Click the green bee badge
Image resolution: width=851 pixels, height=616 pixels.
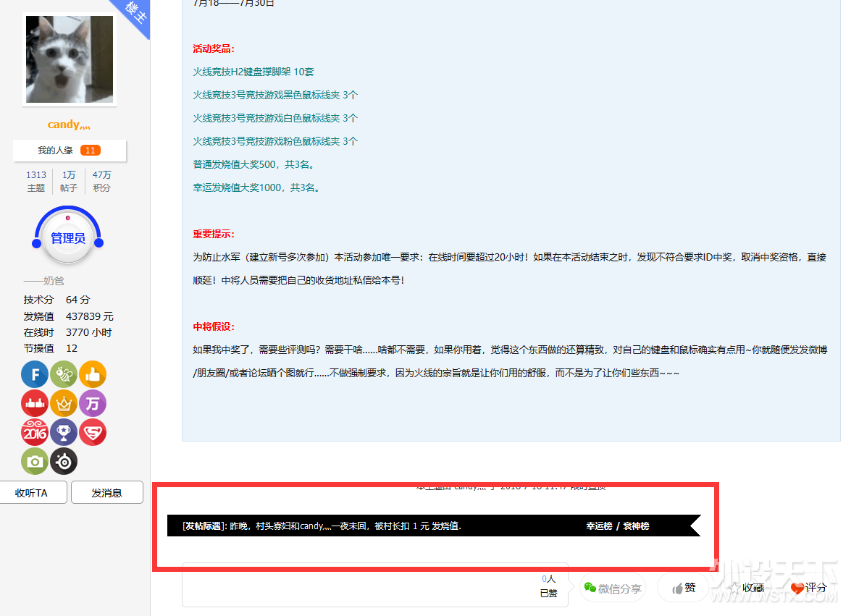(64, 374)
